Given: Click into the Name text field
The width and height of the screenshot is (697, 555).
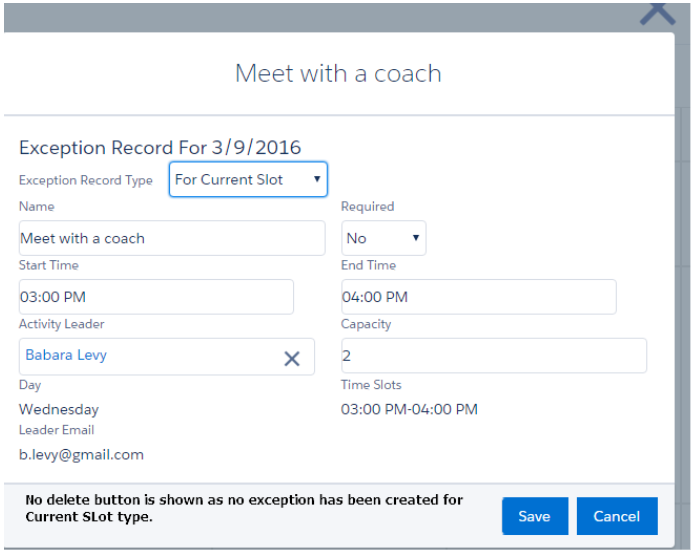Looking at the screenshot, I should click(172, 238).
